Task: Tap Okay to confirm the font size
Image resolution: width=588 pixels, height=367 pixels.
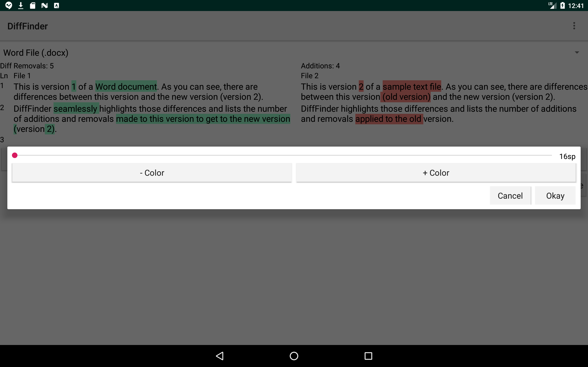Action: [555, 195]
